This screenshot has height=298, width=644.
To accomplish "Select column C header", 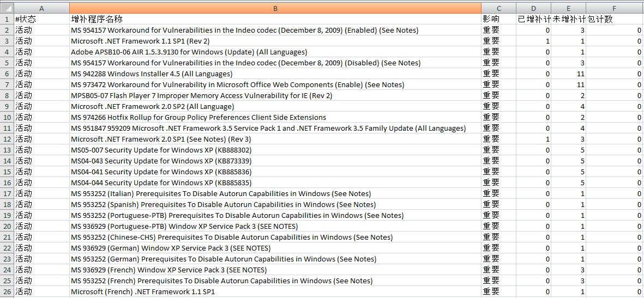I will [x=498, y=8].
